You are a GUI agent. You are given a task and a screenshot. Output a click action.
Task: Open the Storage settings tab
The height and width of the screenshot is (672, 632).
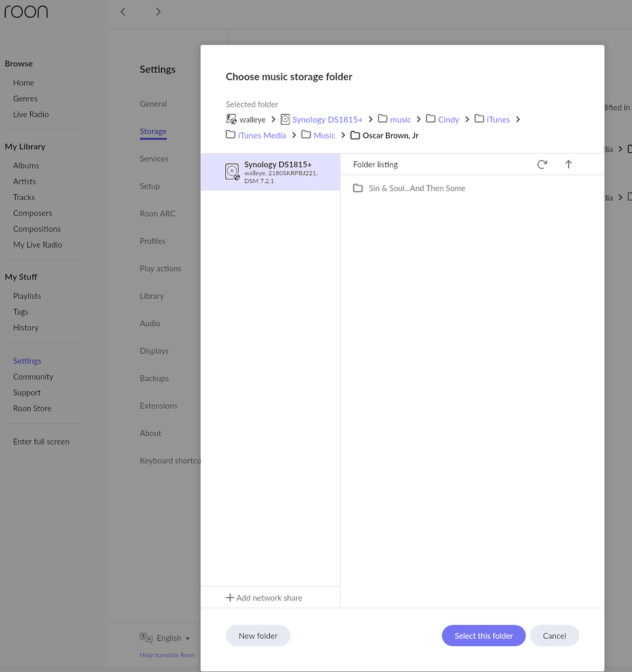153,131
